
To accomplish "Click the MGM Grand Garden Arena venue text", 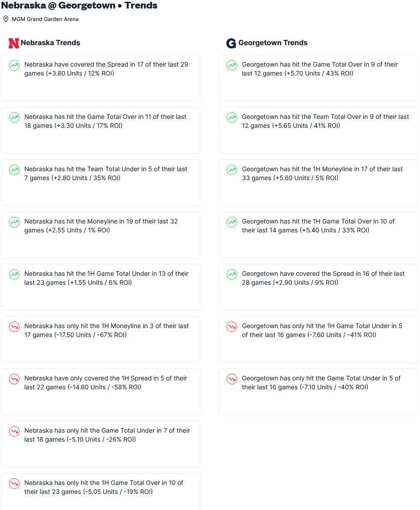I will [45, 19].
